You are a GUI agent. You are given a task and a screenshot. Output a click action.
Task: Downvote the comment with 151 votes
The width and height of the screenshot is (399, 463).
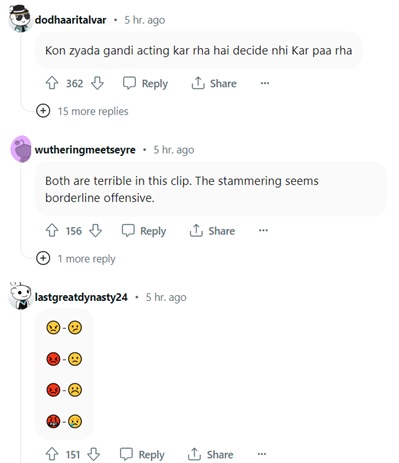(94, 454)
